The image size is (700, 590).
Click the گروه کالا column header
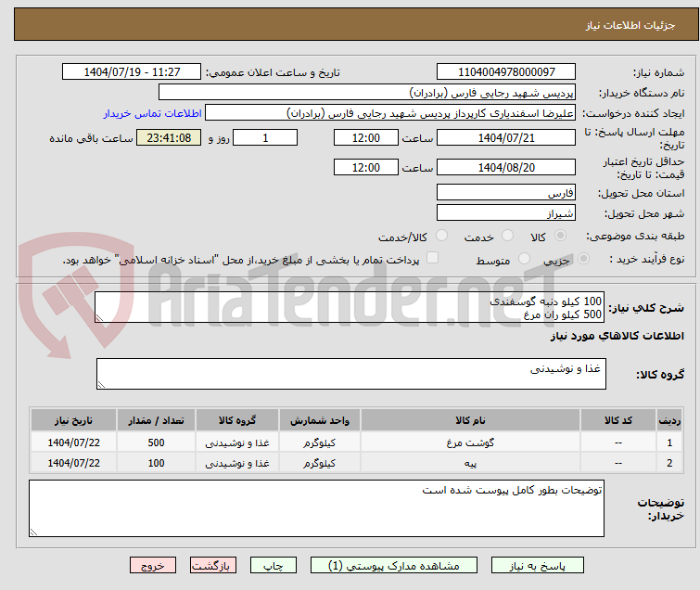(x=237, y=420)
